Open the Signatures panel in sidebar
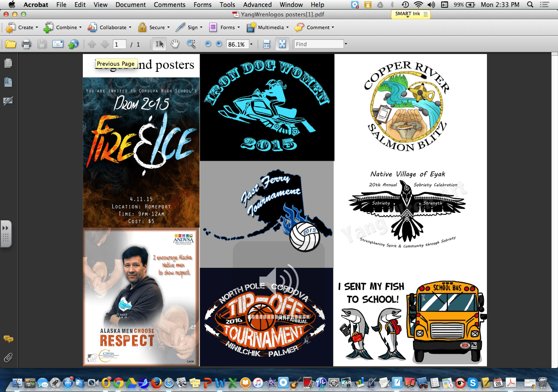This screenshot has width=558, height=392. 8,101
